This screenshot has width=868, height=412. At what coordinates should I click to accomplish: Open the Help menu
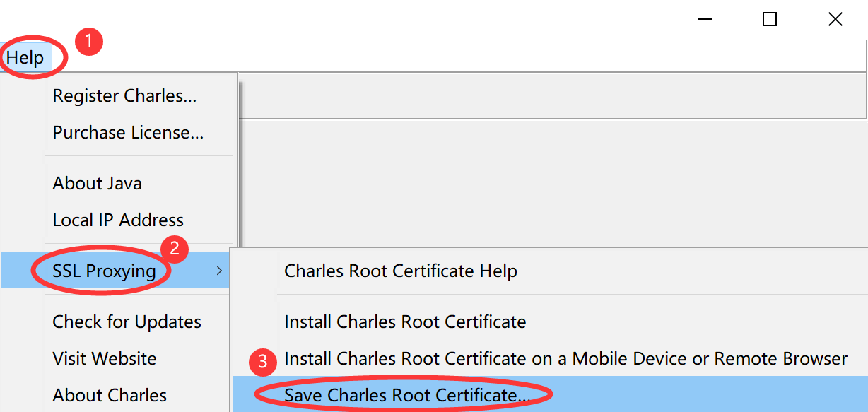[25, 57]
